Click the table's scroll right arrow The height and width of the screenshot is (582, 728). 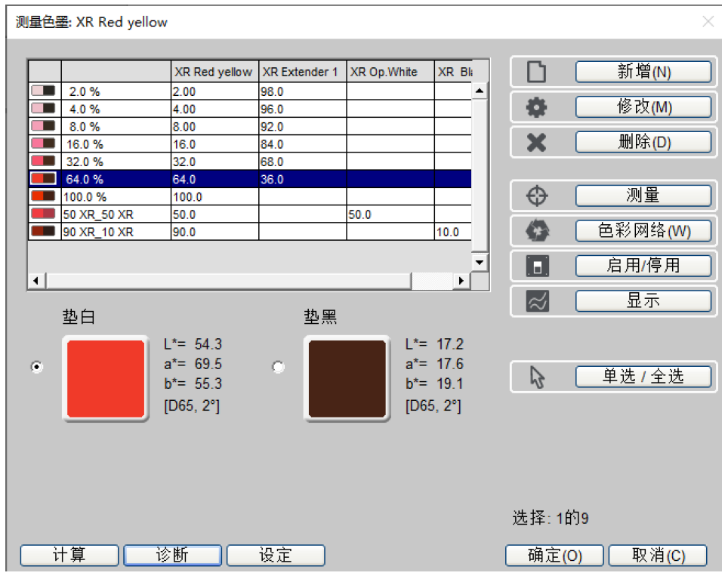pos(461,281)
